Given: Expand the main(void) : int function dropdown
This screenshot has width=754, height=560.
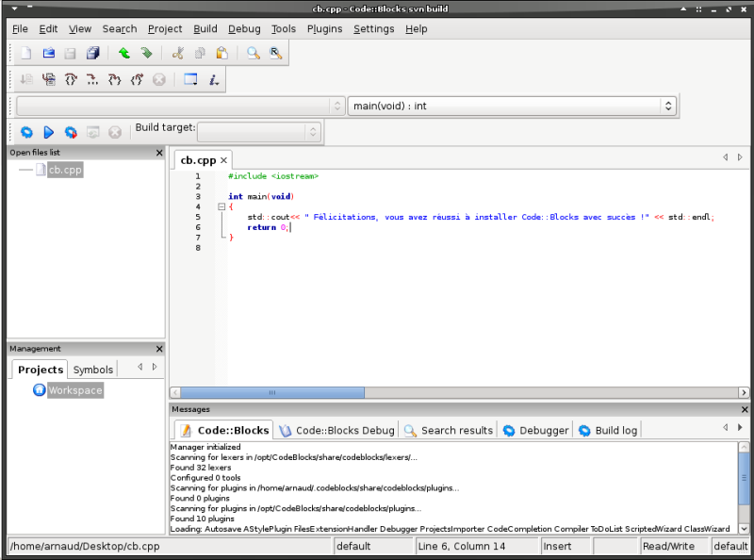Looking at the screenshot, I should (668, 106).
